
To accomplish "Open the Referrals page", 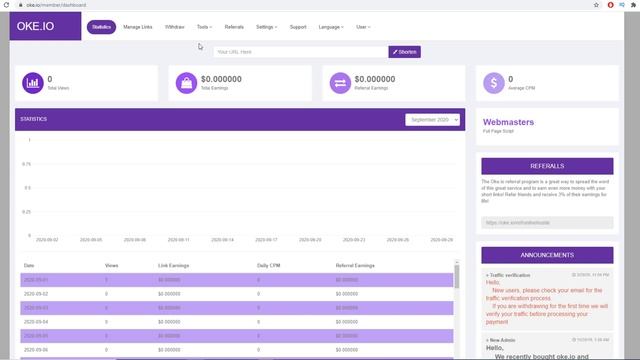I will pos(234,27).
